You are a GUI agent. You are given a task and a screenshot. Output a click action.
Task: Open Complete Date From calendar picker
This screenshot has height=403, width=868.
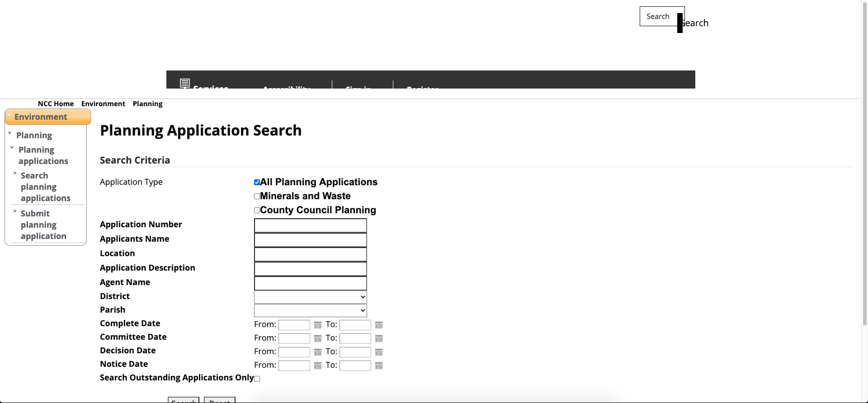pyautogui.click(x=318, y=325)
